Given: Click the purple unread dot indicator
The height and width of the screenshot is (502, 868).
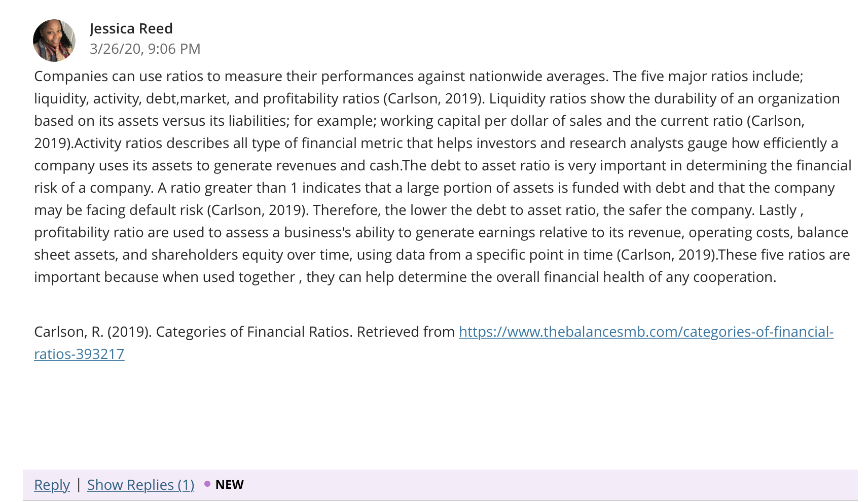Looking at the screenshot, I should pos(207,484).
